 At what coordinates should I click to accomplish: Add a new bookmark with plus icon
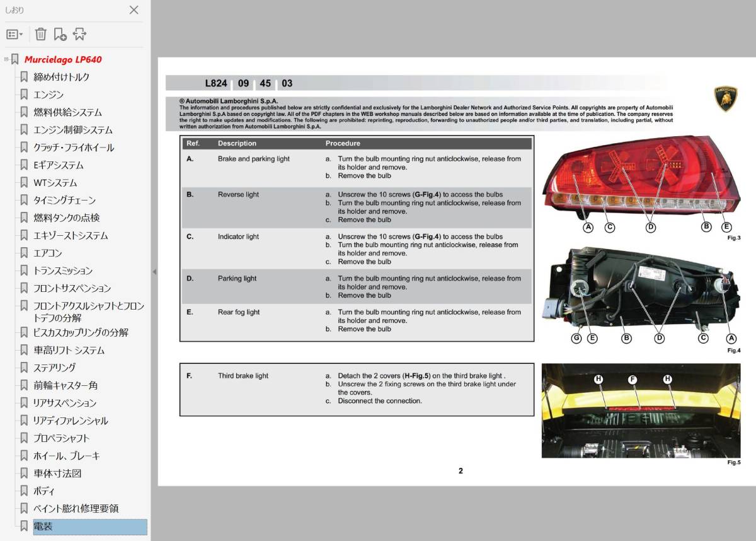click(60, 34)
